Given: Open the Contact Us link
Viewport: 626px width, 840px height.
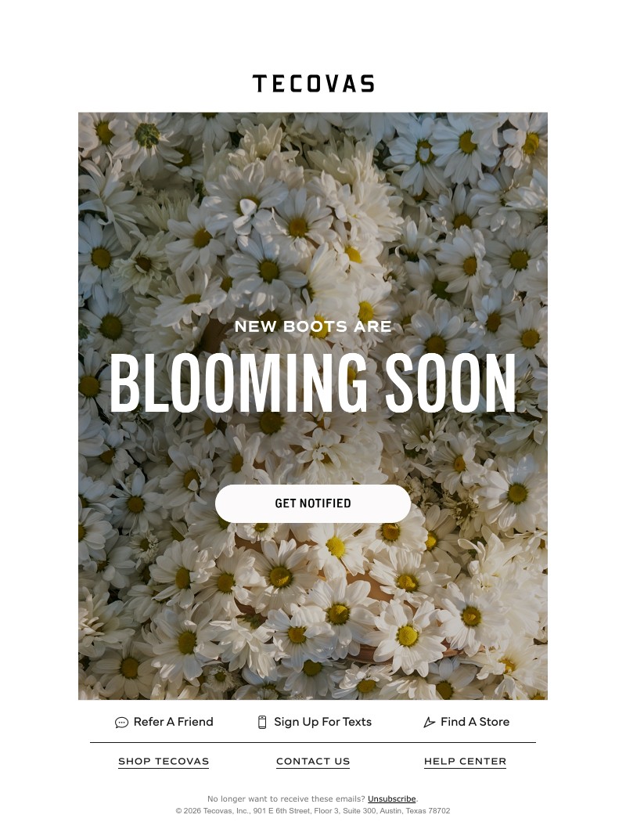Looking at the screenshot, I should [313, 761].
